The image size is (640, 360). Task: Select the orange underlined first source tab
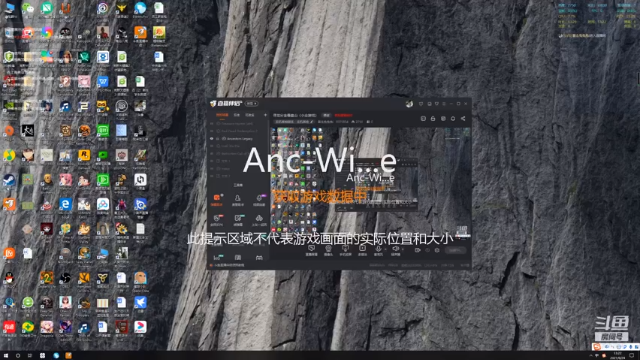tap(222, 115)
